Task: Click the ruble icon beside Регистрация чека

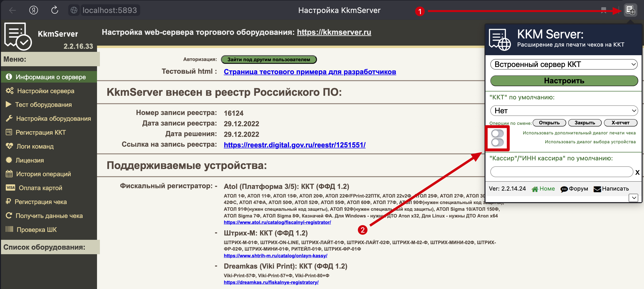Action: click(x=8, y=201)
